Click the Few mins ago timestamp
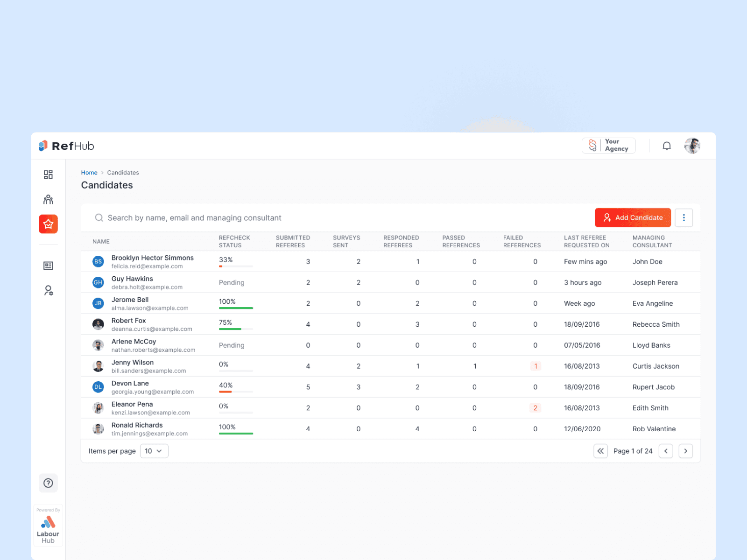The width and height of the screenshot is (747, 560). [x=585, y=262]
